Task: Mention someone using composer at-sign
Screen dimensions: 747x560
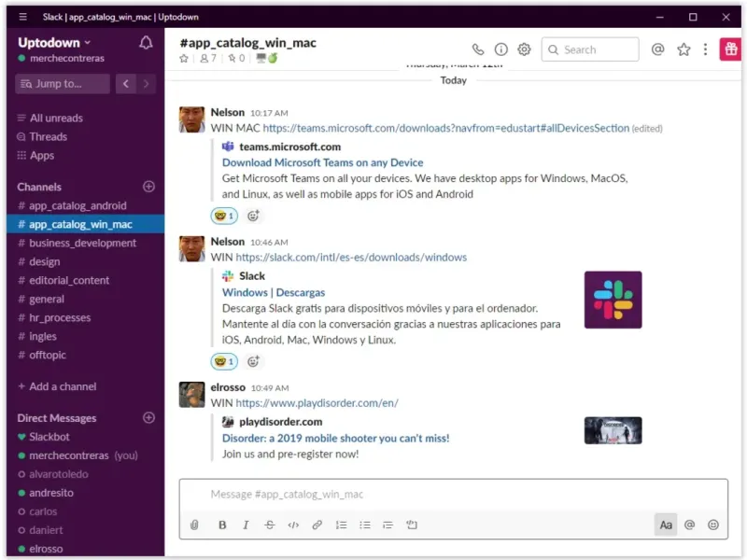Action: coord(689,525)
